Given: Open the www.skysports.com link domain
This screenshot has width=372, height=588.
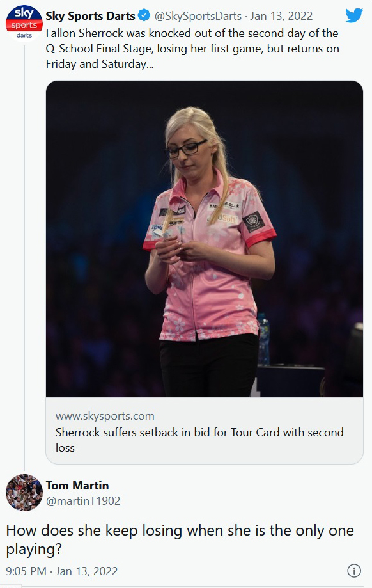Looking at the screenshot, I should [105, 416].
